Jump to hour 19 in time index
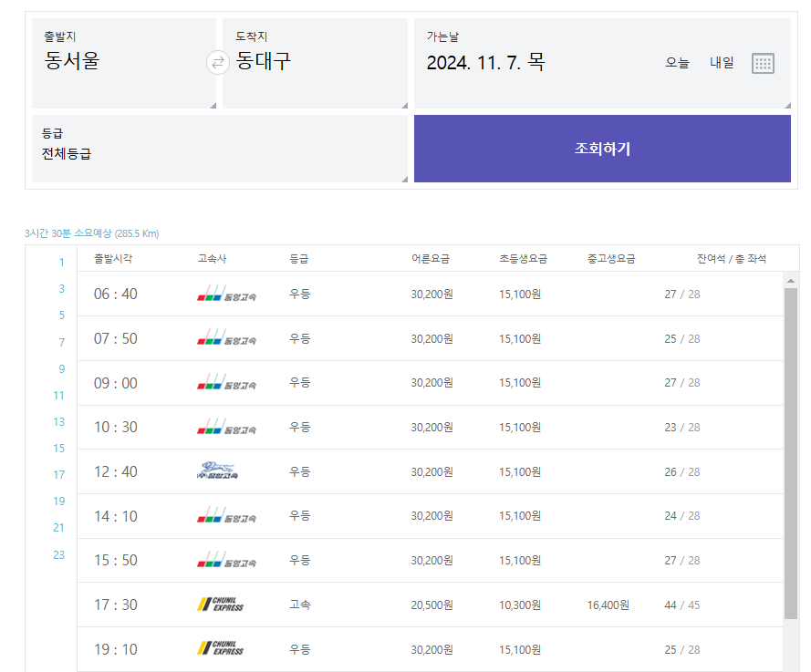This screenshot has width=811, height=672. [x=59, y=501]
